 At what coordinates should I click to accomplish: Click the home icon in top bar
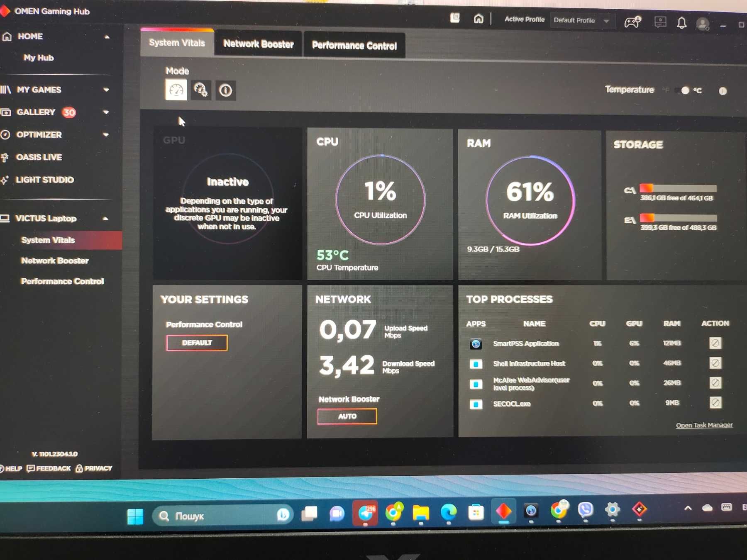click(x=478, y=19)
